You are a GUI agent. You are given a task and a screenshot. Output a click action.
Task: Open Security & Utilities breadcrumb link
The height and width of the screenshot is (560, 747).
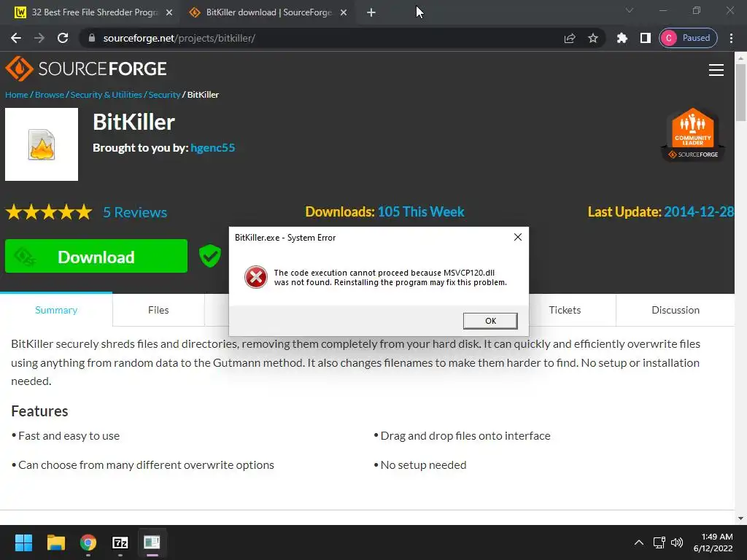coord(107,95)
